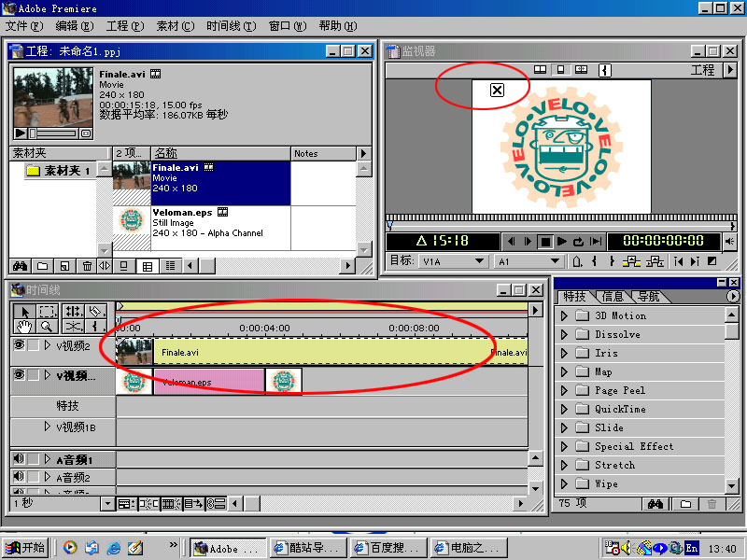Step one frame back in monitor
747x560 pixels.
coord(511,242)
